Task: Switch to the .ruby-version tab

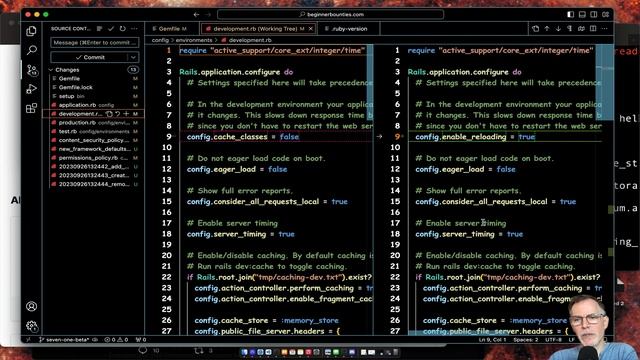Action: 349,29
